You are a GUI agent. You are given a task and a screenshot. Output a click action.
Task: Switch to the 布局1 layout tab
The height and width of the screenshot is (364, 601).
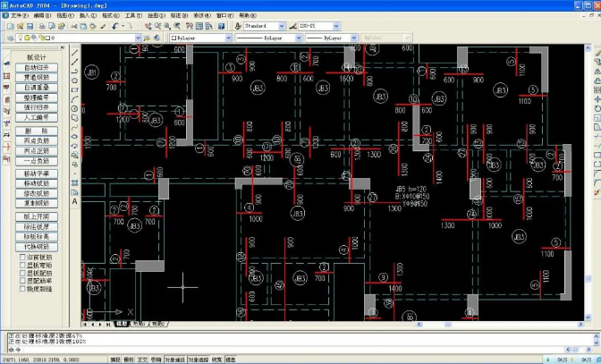139,324
